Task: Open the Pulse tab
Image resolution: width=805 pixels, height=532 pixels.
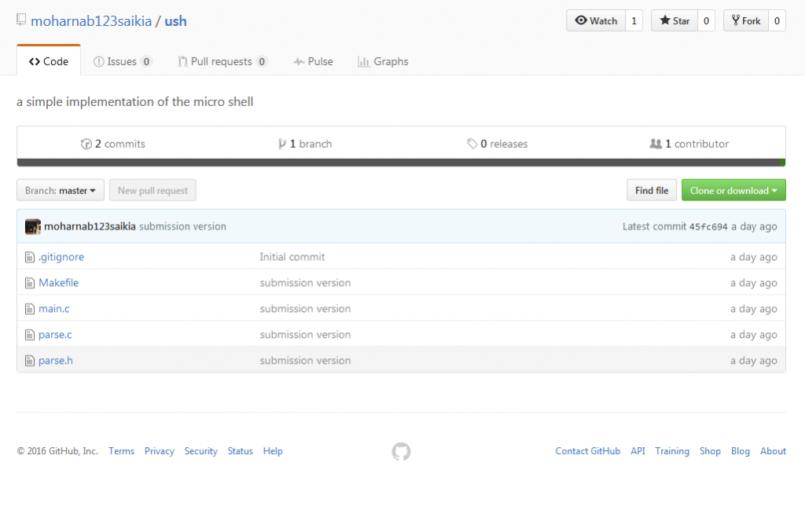Action: pos(313,61)
